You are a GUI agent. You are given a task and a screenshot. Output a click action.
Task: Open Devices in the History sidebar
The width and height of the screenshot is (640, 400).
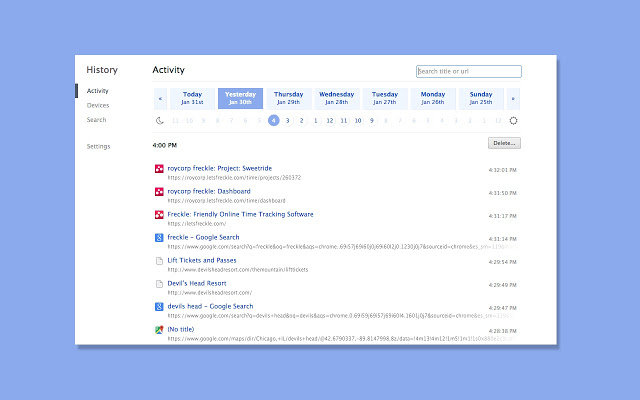pos(98,105)
